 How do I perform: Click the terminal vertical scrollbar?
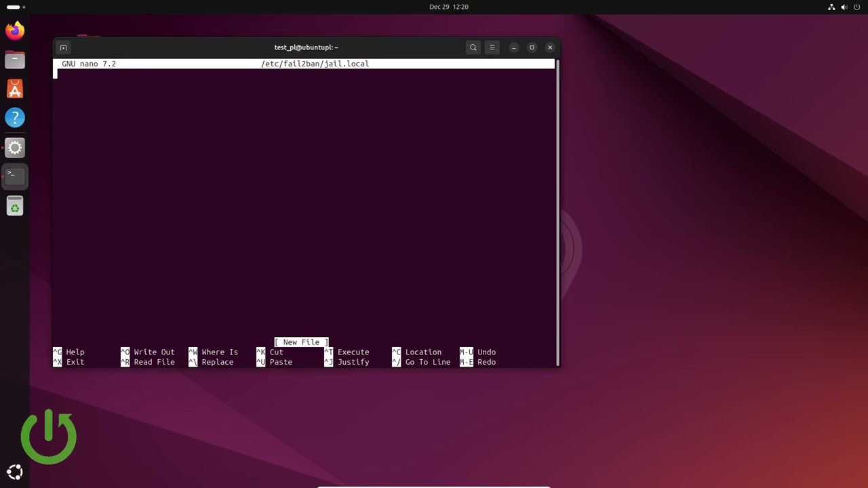557,213
